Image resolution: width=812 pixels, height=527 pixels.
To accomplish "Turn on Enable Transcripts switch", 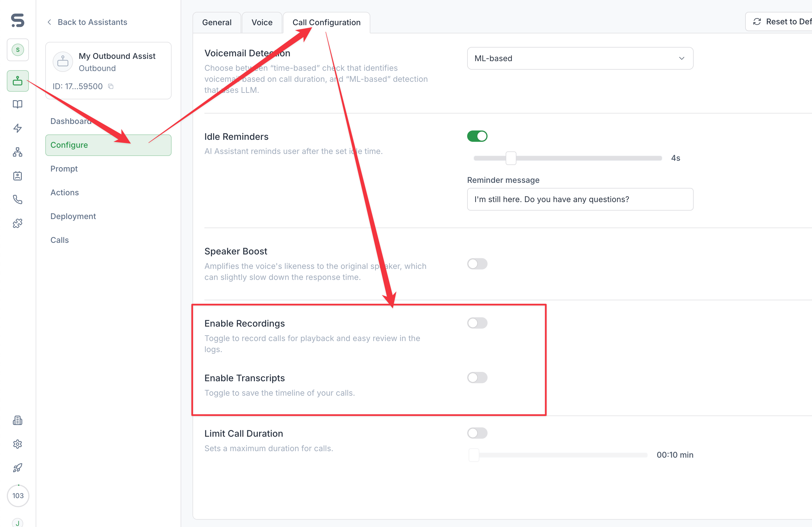I will point(477,378).
